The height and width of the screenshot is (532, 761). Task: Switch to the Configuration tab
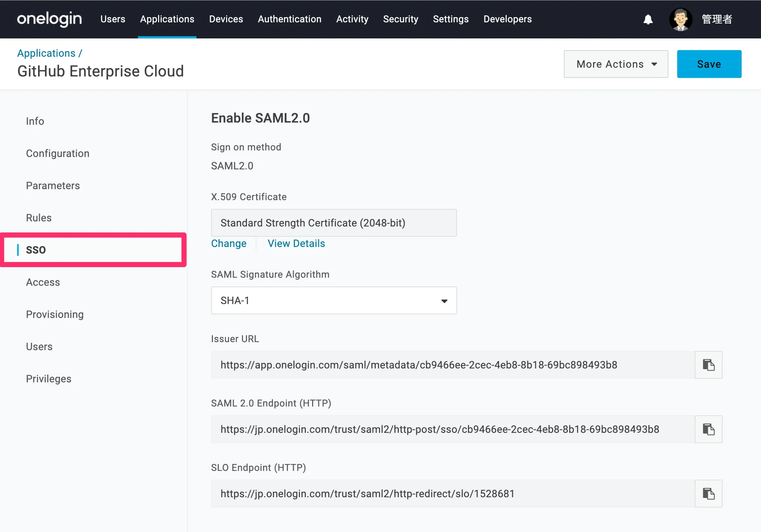57,153
